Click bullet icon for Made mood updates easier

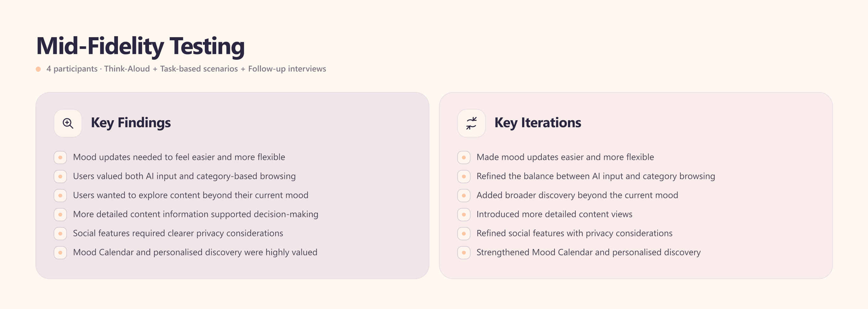coord(464,158)
